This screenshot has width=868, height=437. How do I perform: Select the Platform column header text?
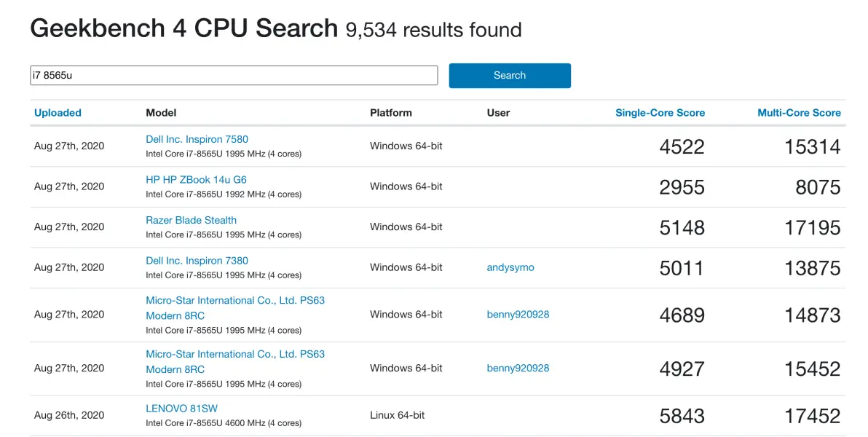click(x=391, y=112)
